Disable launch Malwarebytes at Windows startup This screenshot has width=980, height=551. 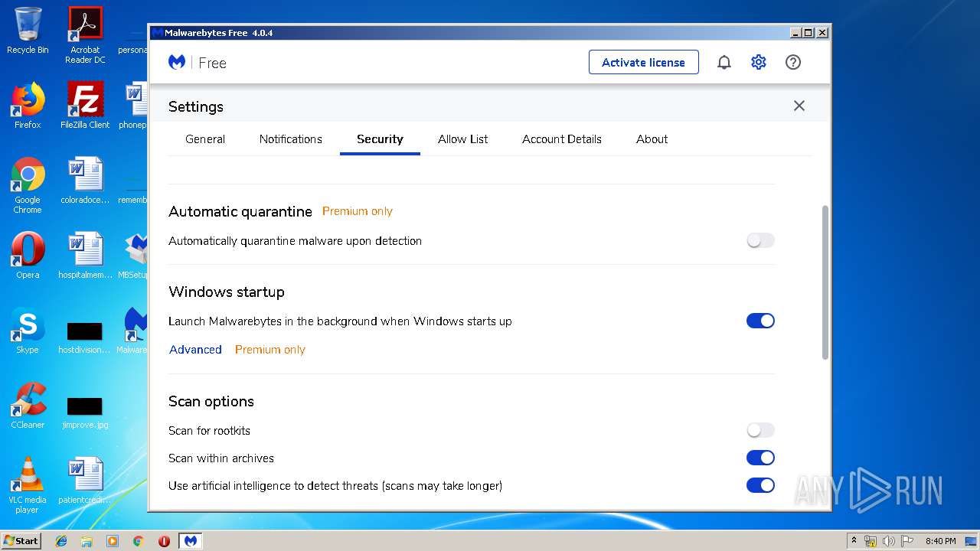pos(760,321)
